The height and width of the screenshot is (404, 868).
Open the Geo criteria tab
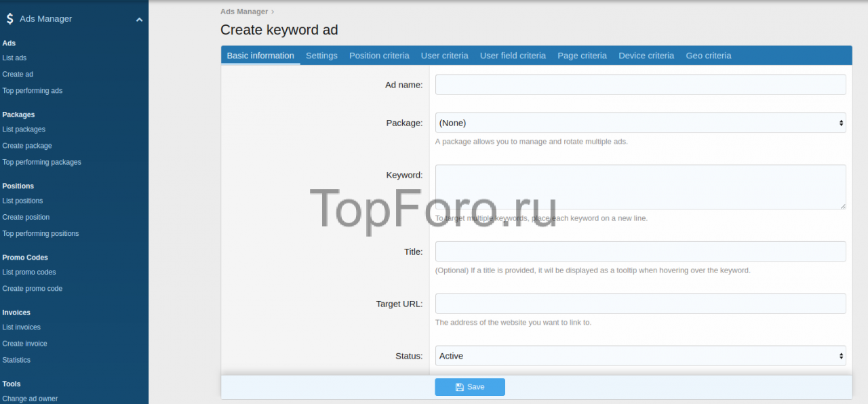point(709,56)
